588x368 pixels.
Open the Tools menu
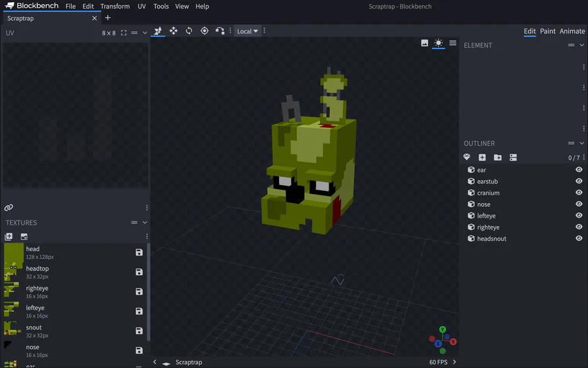pyautogui.click(x=161, y=7)
